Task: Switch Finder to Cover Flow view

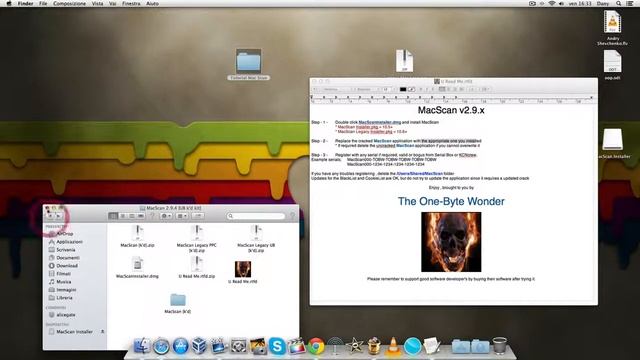Action: [141, 216]
